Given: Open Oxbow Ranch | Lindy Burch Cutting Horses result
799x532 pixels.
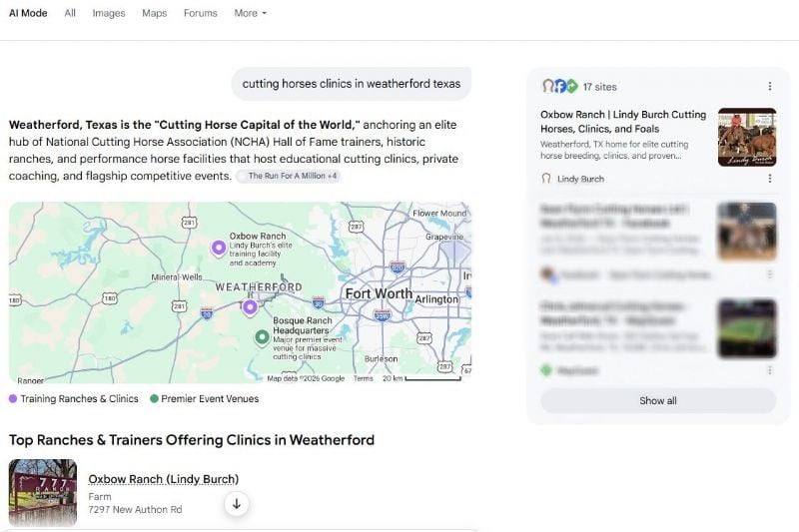Looking at the screenshot, I should pyautogui.click(x=623, y=122).
